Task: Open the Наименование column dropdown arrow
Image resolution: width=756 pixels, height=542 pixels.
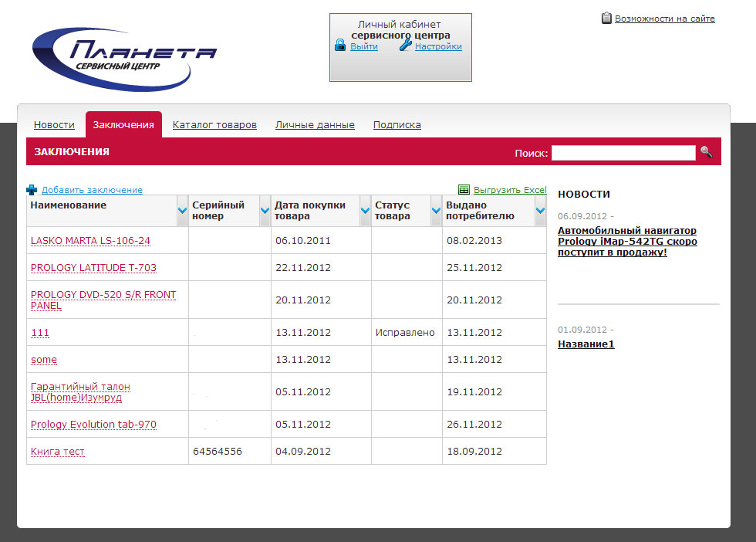Action: (182, 211)
